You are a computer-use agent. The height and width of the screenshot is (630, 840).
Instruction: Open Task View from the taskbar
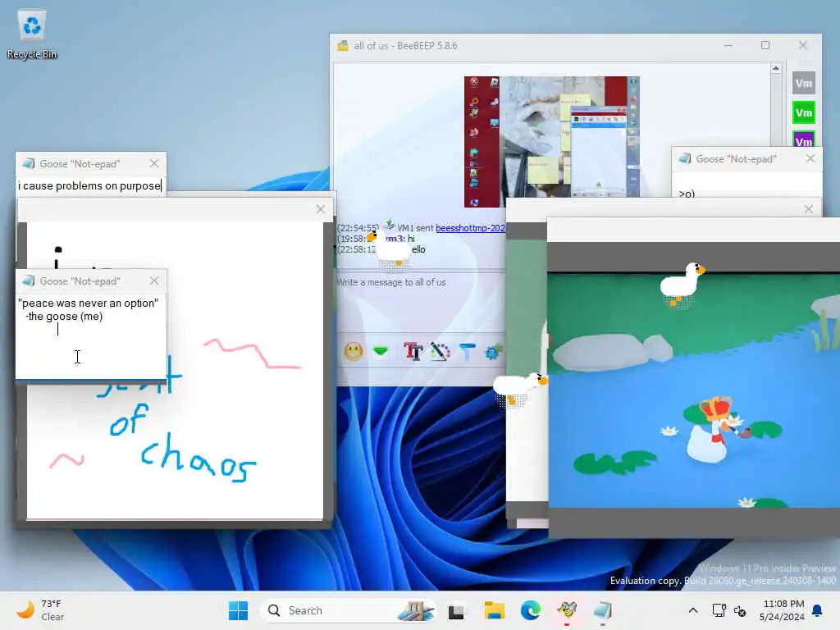[x=456, y=610]
